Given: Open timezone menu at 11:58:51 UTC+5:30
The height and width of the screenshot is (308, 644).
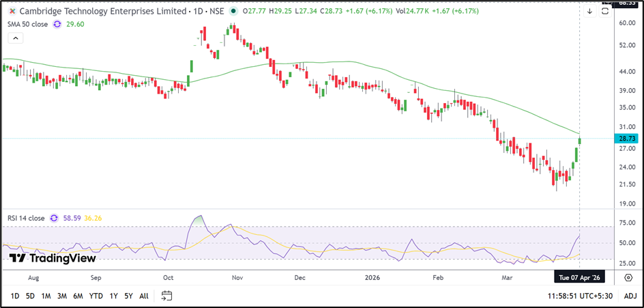Looking at the screenshot, I should pyautogui.click(x=579, y=296).
